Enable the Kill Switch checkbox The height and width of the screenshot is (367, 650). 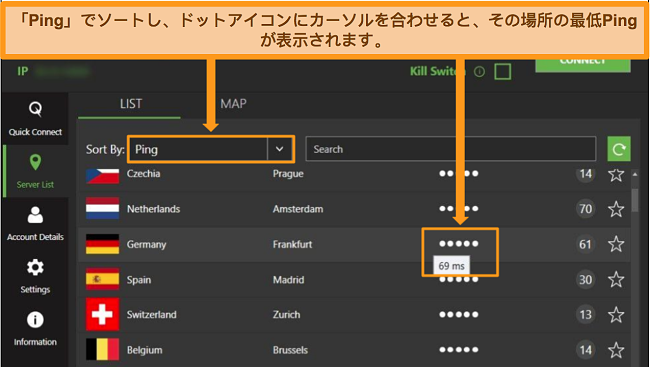502,72
